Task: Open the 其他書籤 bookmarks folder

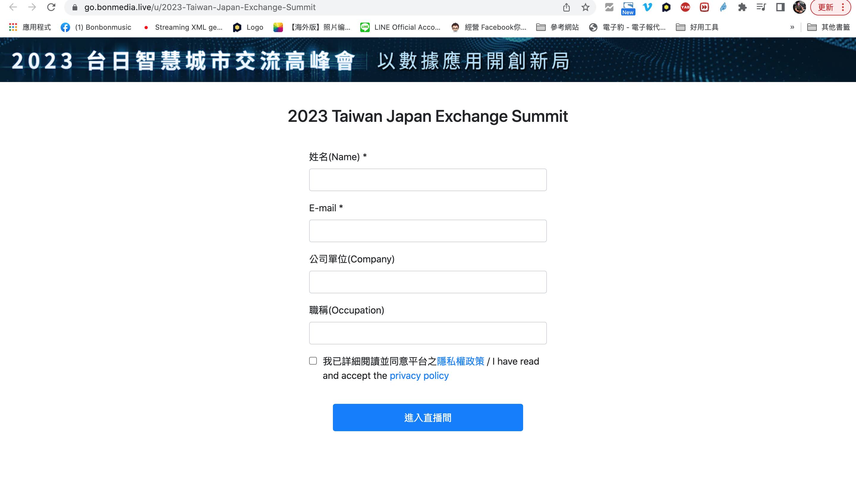Action: [828, 27]
